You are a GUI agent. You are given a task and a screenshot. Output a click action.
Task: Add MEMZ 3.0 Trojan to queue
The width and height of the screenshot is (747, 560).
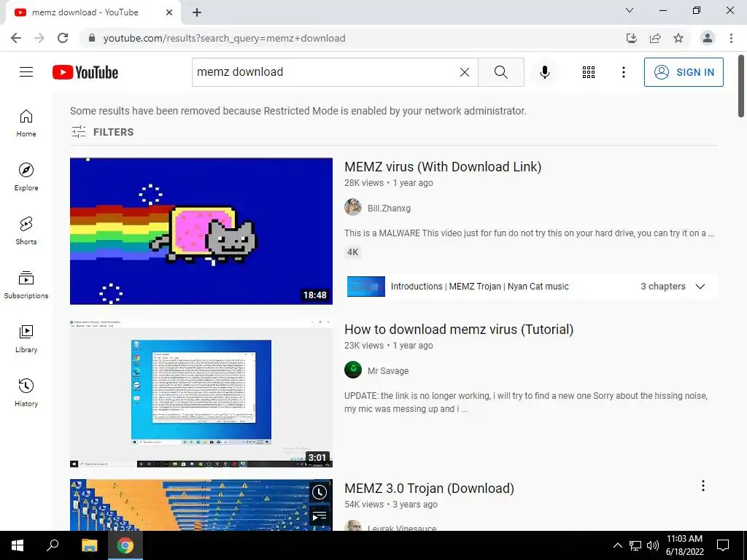pos(320,516)
